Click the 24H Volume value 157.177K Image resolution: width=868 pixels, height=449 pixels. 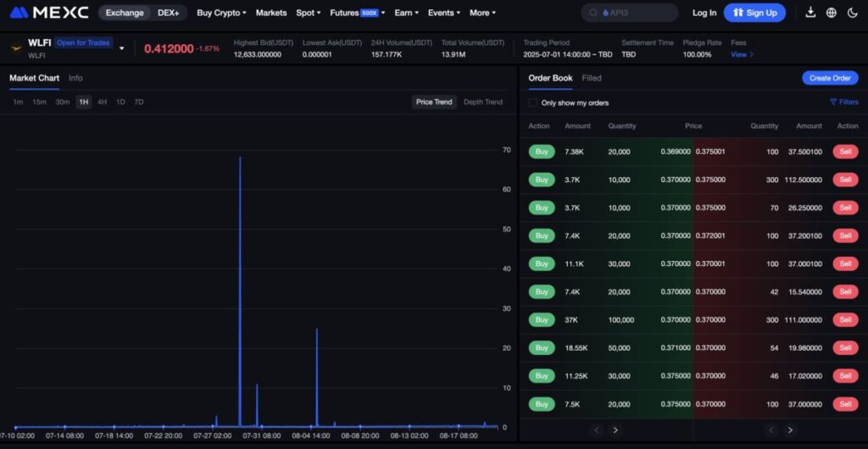pos(387,54)
